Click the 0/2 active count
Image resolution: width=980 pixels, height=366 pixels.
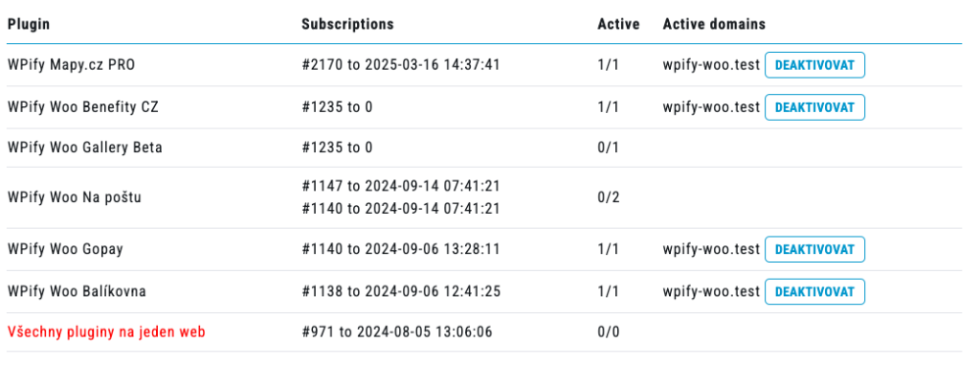pos(608,197)
